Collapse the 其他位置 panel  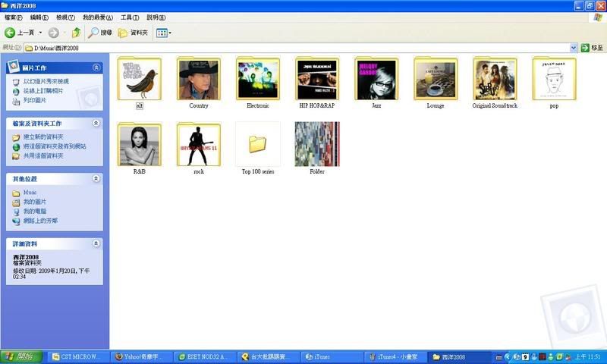[x=96, y=179]
